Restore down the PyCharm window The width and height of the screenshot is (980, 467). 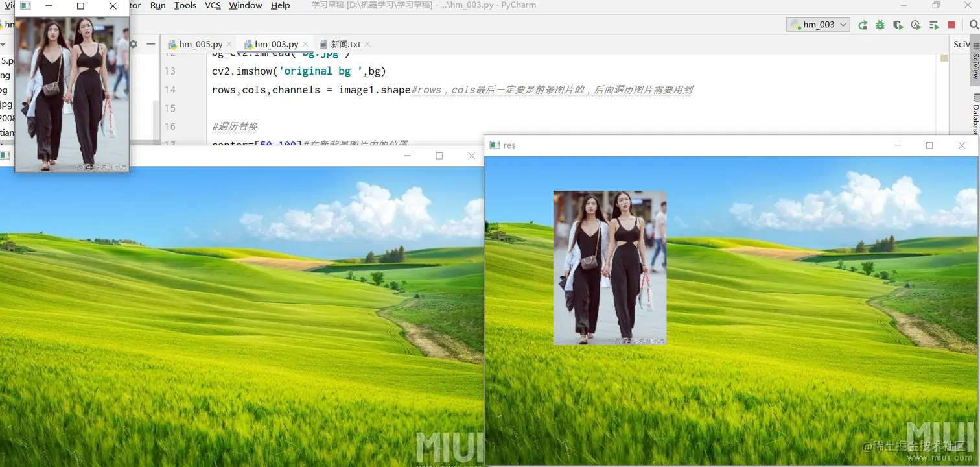tap(936, 5)
